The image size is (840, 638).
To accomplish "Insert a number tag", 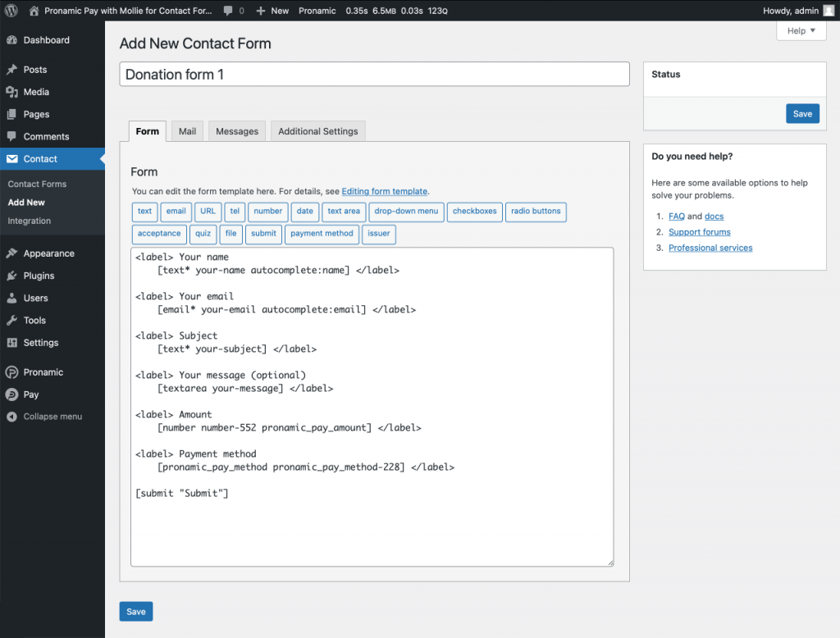I will 268,212.
